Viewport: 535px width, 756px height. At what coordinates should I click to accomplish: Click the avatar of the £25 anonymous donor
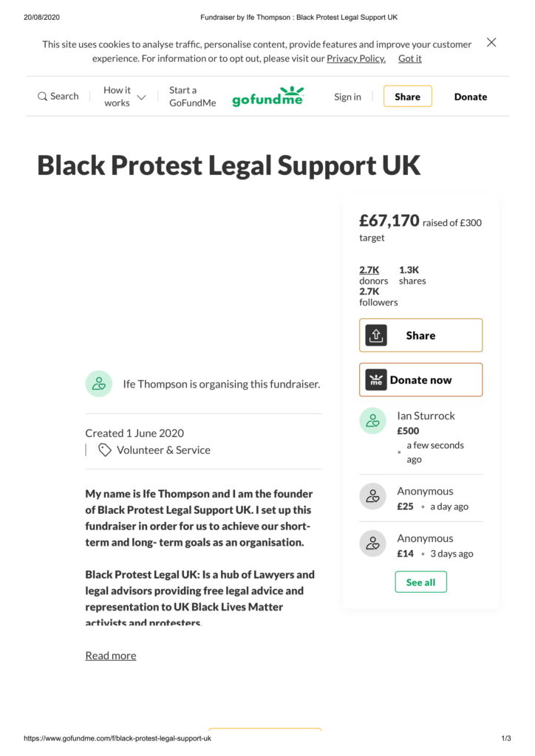tap(373, 497)
